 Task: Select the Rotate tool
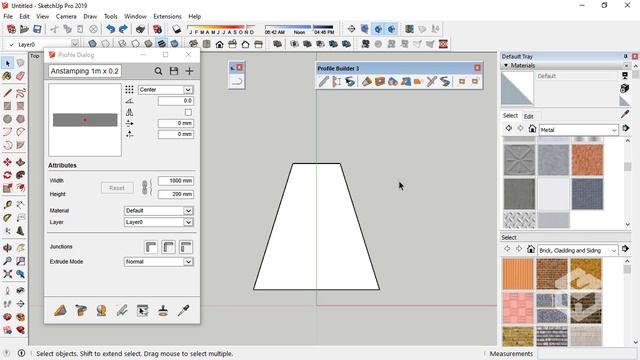pyautogui.click(x=7, y=175)
